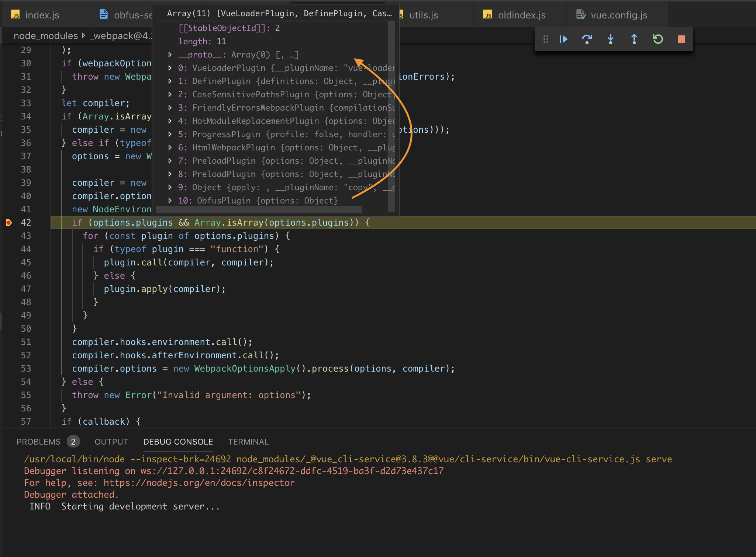Click the Step Out debug icon
Screen dimensions: 756x557
634,39
